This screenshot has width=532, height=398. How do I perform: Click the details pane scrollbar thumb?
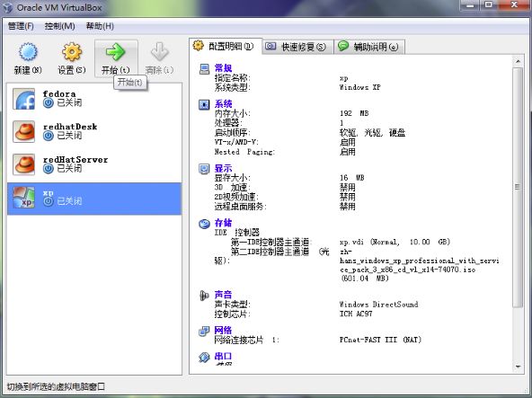coord(518,187)
